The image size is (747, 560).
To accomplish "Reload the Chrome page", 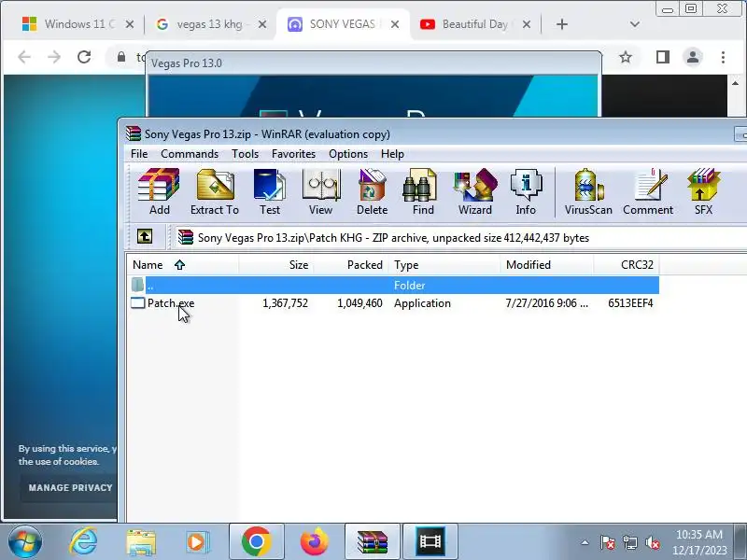I will (84, 57).
